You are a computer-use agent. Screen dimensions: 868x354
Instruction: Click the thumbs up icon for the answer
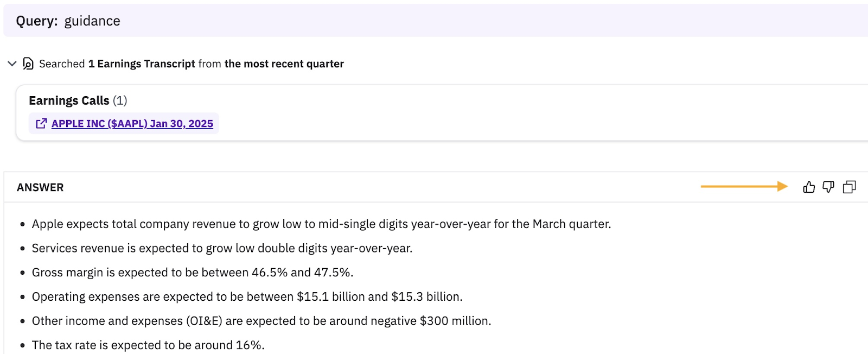pos(809,187)
